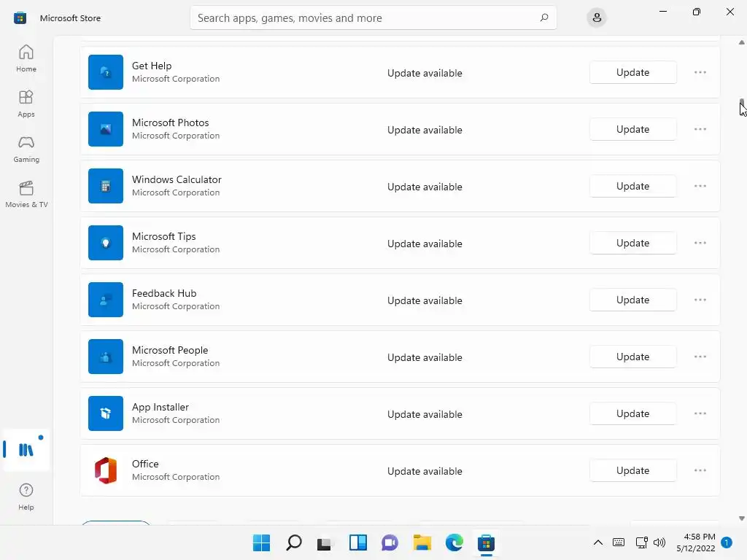Click the Microsoft People app icon
747x560 pixels.
point(106,357)
